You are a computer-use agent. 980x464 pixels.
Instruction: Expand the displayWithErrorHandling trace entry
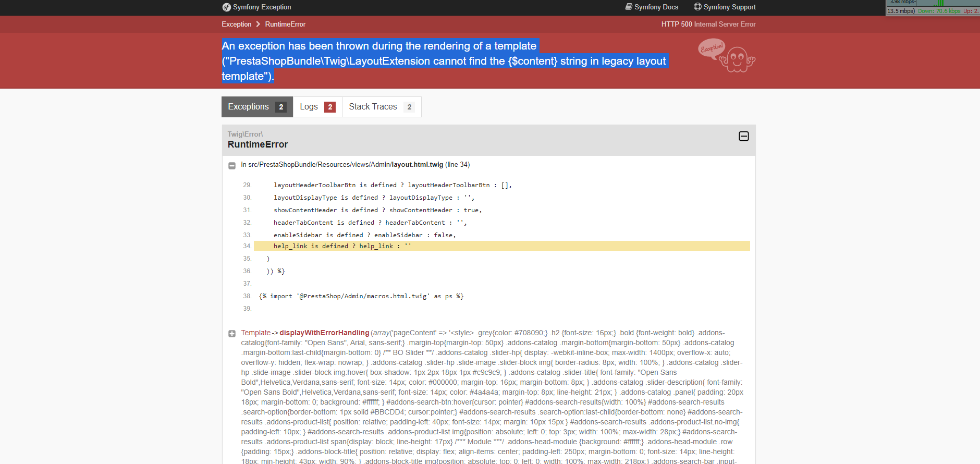pyautogui.click(x=232, y=334)
